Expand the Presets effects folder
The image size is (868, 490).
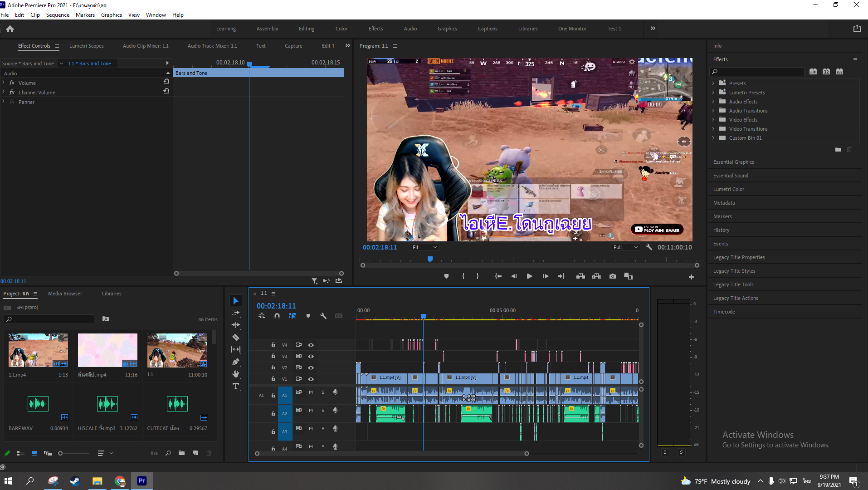pos(713,83)
